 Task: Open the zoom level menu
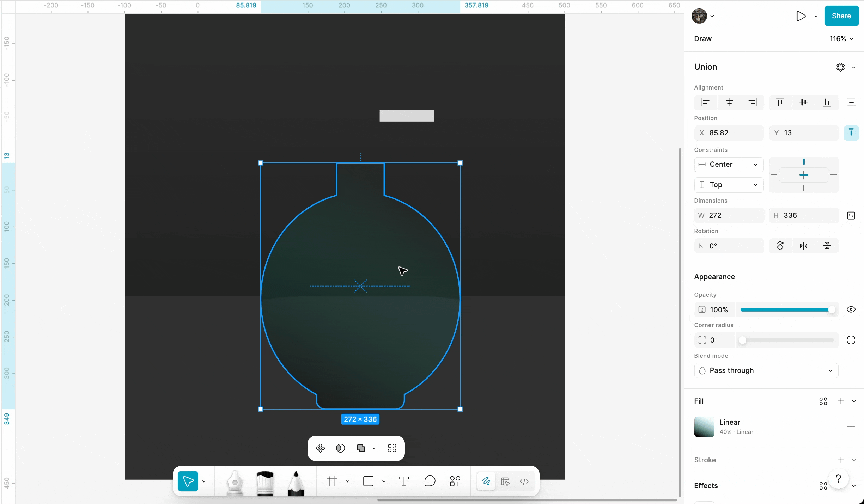(841, 39)
